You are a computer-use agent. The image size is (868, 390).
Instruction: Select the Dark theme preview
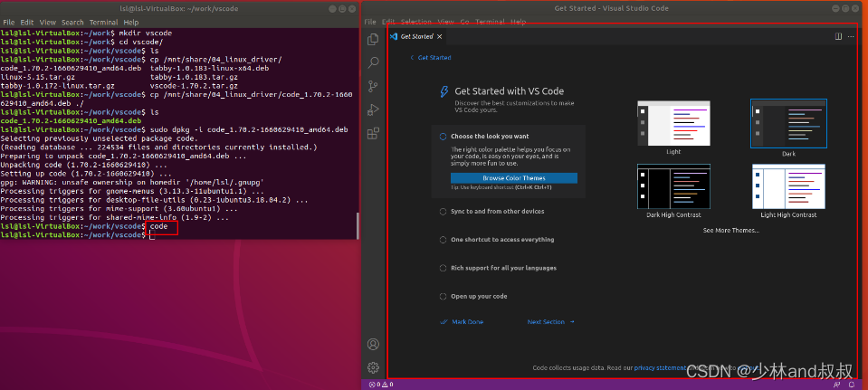coord(788,124)
